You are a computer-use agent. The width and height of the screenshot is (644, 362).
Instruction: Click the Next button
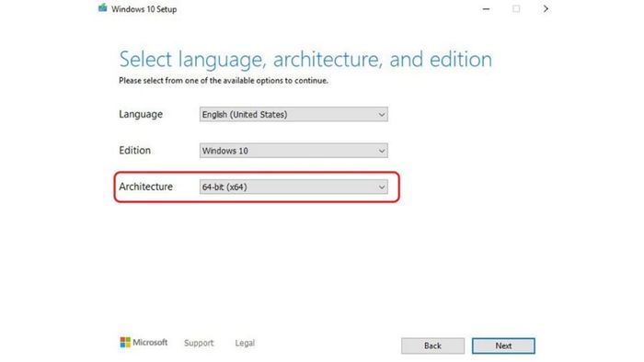503,345
